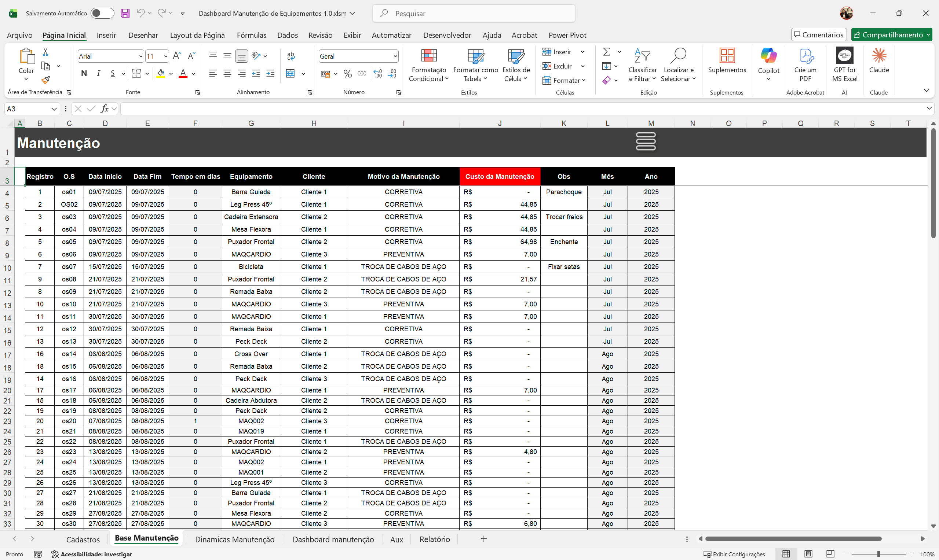Click the Colar paste icon
Viewport: 939px width, 560px height.
pyautogui.click(x=27, y=56)
